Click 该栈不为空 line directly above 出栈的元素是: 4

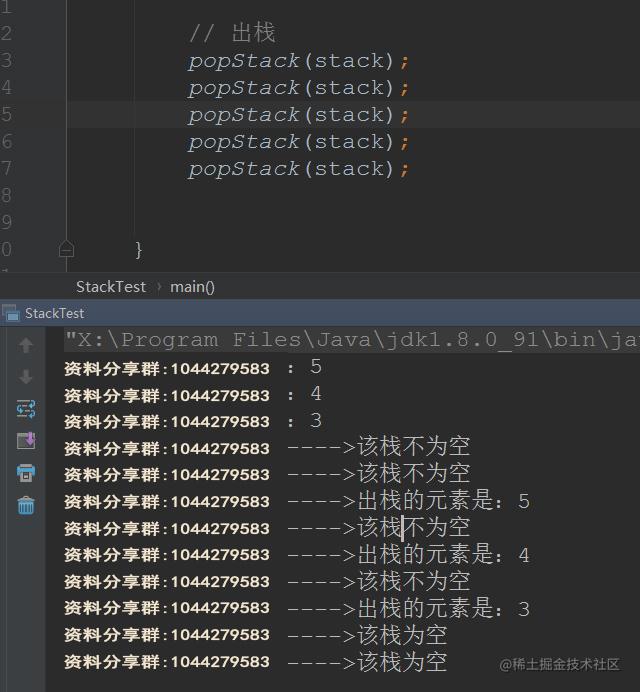(x=267, y=528)
